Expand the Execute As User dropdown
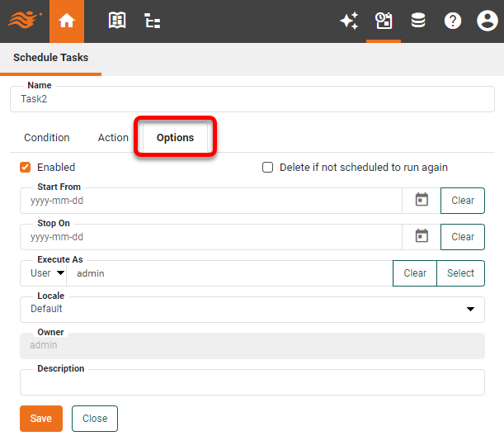The width and height of the screenshot is (504, 436). coord(48,273)
